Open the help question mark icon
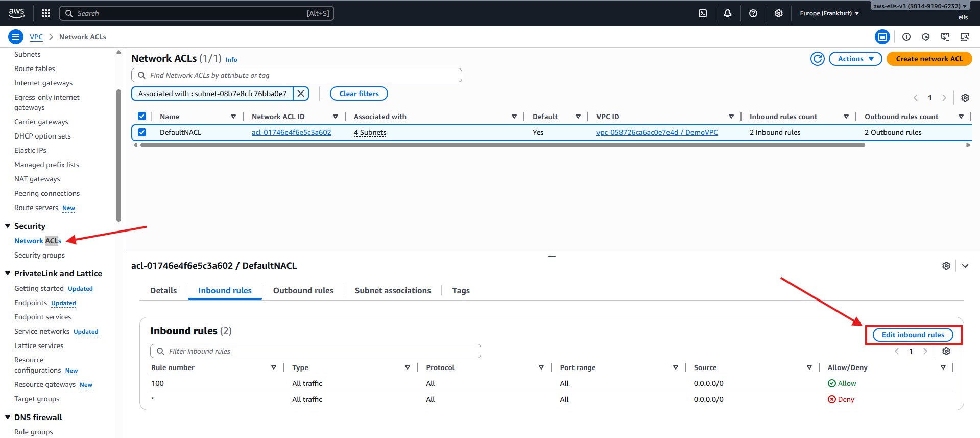Viewport: 980px width, 438px height. pos(753,13)
